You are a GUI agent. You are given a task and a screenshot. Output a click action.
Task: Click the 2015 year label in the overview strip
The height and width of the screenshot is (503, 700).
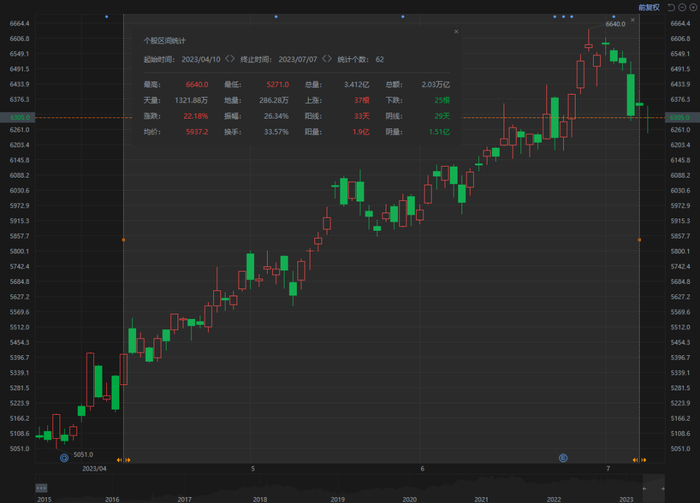point(44,499)
